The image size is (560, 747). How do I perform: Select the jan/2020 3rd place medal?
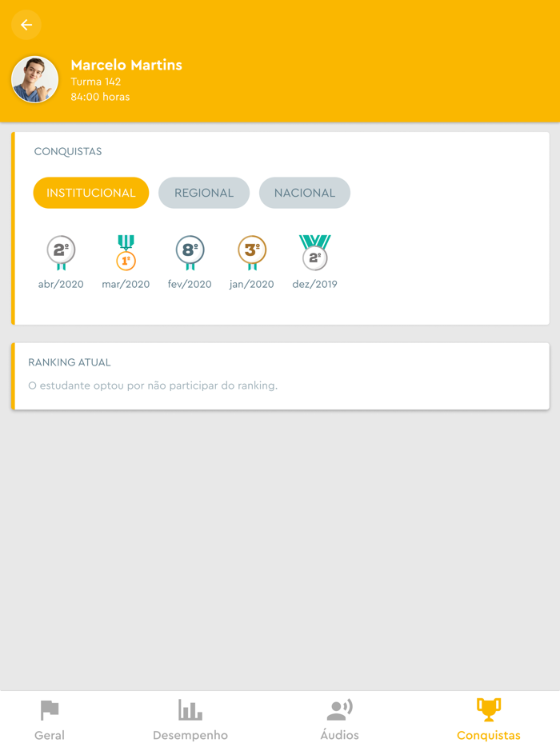[x=252, y=253]
